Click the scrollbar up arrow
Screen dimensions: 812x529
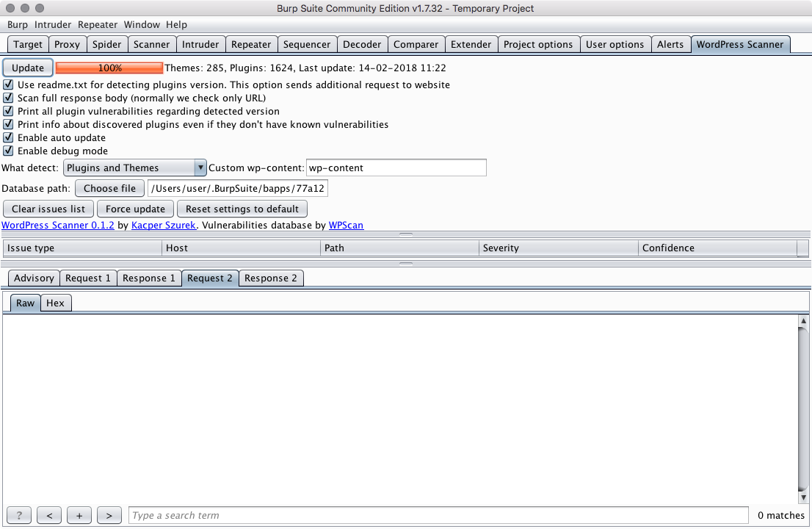pos(803,321)
